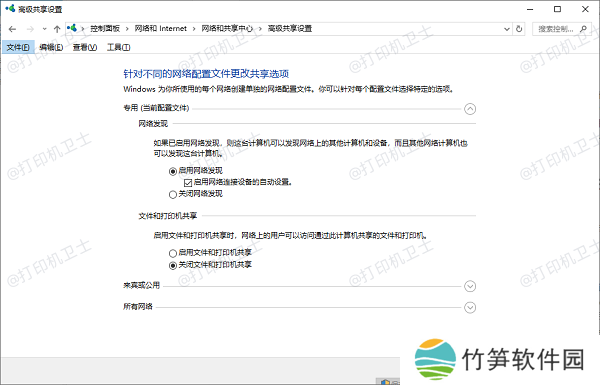Open dropdown arrow after 控制面板 breadcrumb
The width and height of the screenshot is (600, 385).
(127, 29)
